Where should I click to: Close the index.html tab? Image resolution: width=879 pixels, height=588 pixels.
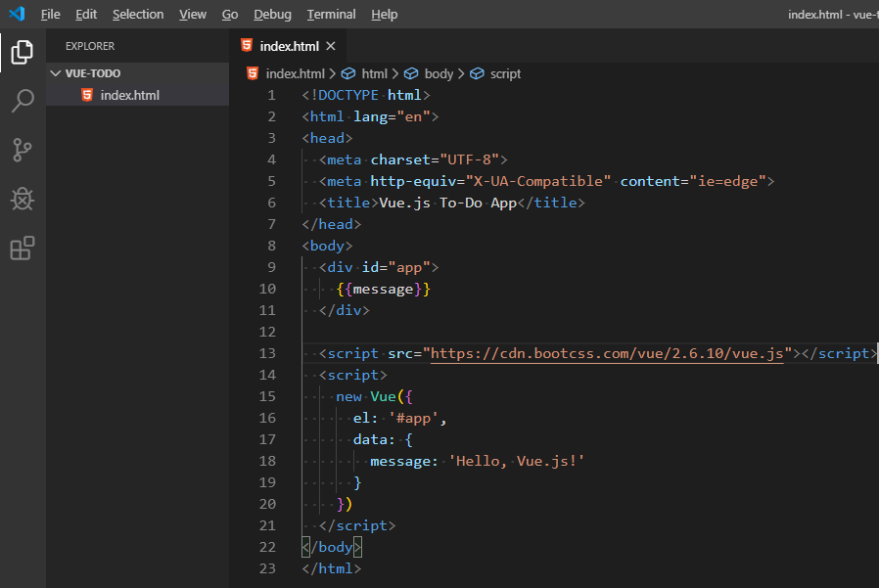(329, 45)
